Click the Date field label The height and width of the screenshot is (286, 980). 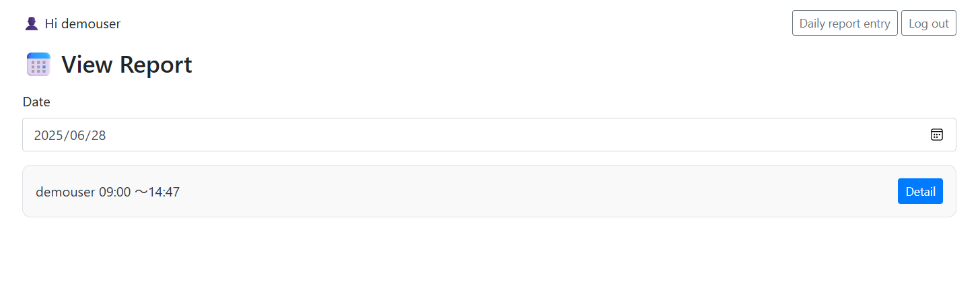[36, 102]
